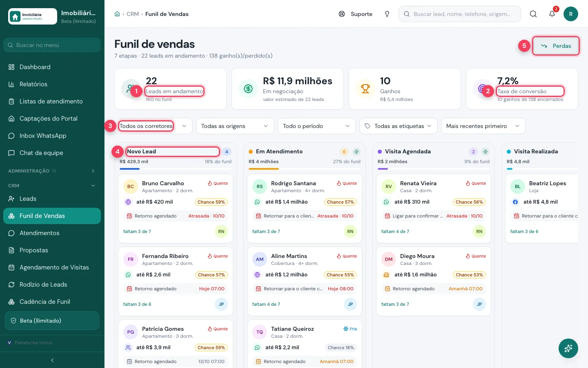The height and width of the screenshot is (368, 588).
Task: Click Chance 18% badge on Tatiane Queiroz card
Action: pos(341,348)
